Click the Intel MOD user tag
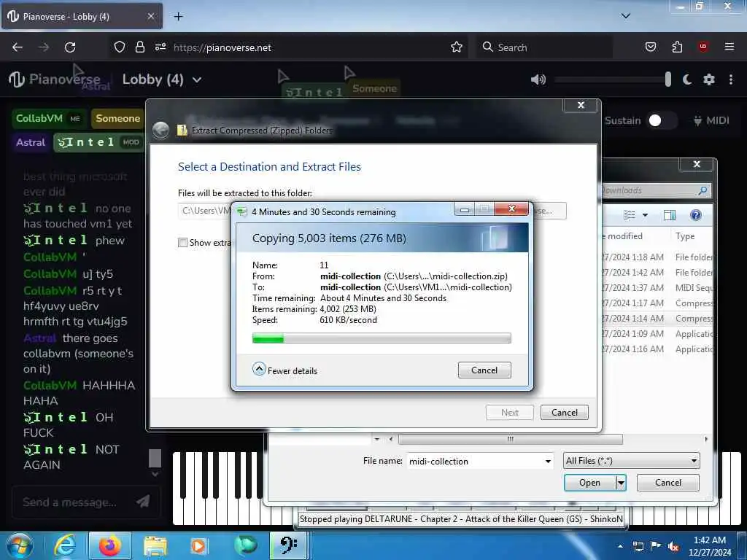 [99, 142]
